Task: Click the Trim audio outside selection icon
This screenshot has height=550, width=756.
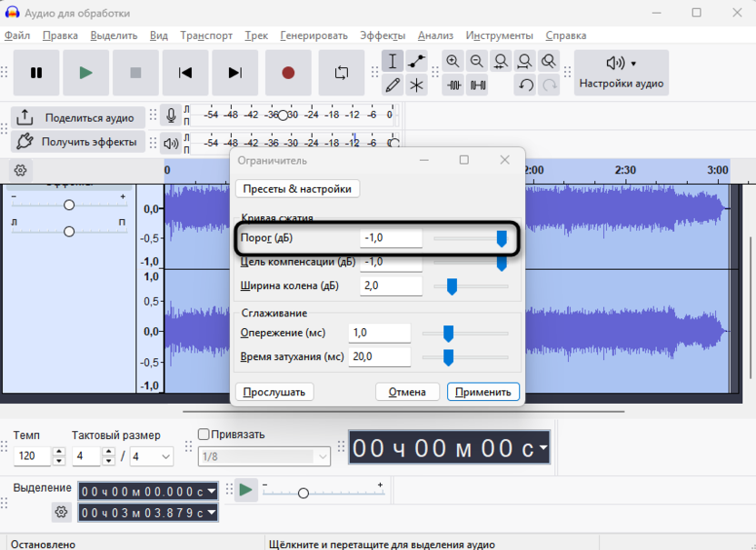Action: click(x=453, y=85)
